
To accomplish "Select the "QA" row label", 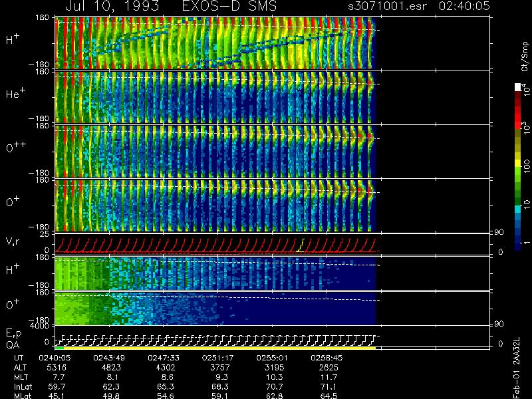I will pos(13,345).
